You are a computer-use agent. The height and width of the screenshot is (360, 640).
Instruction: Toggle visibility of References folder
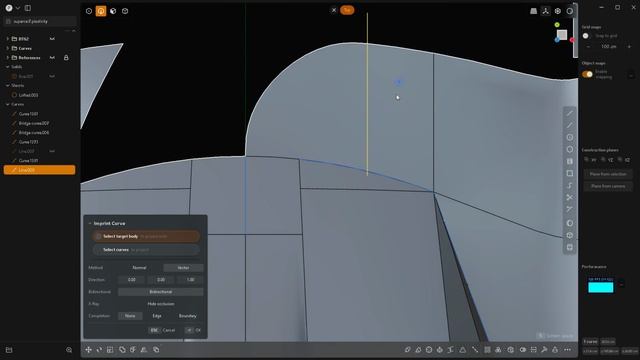[52, 58]
